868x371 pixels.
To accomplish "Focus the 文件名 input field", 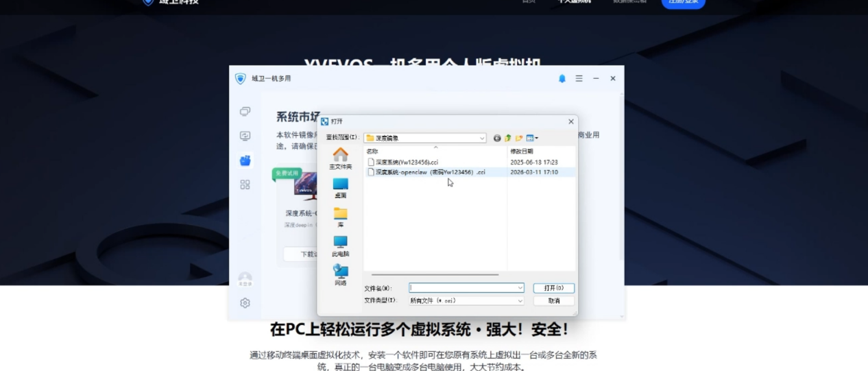I will tap(463, 288).
